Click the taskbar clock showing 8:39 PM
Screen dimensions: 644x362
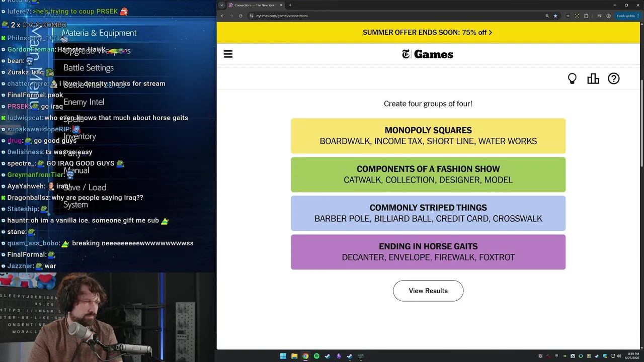point(631,356)
